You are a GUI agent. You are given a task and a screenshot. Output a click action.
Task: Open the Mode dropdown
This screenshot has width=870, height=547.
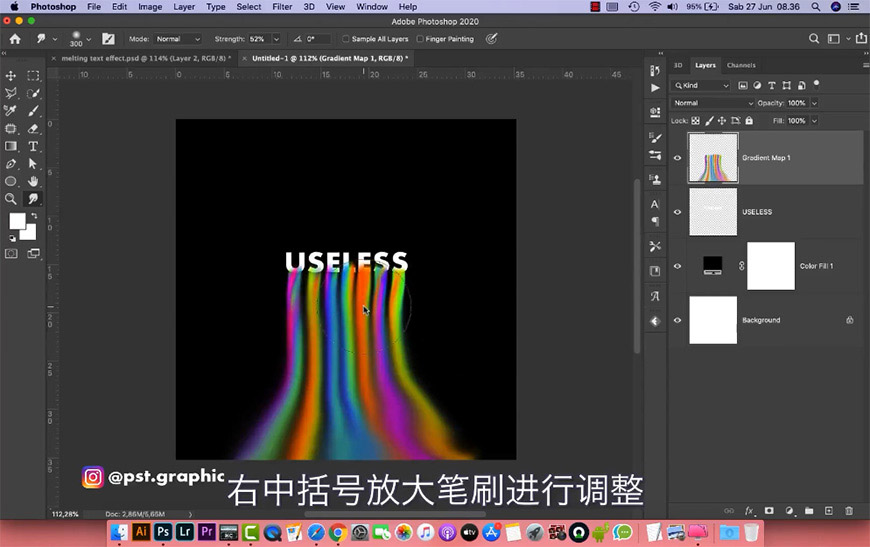[x=178, y=39]
